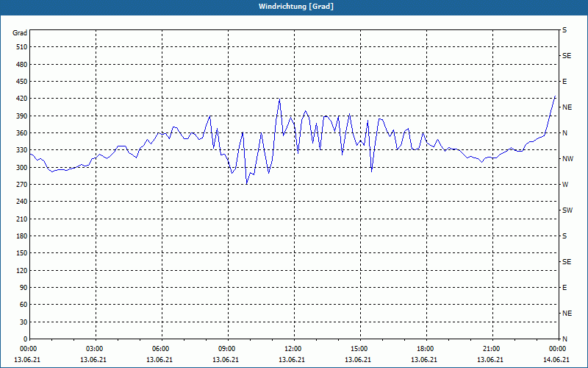Viewport: 588px width, 368px height.
Task: Select the 270 degree axis label
Action: coord(22,185)
